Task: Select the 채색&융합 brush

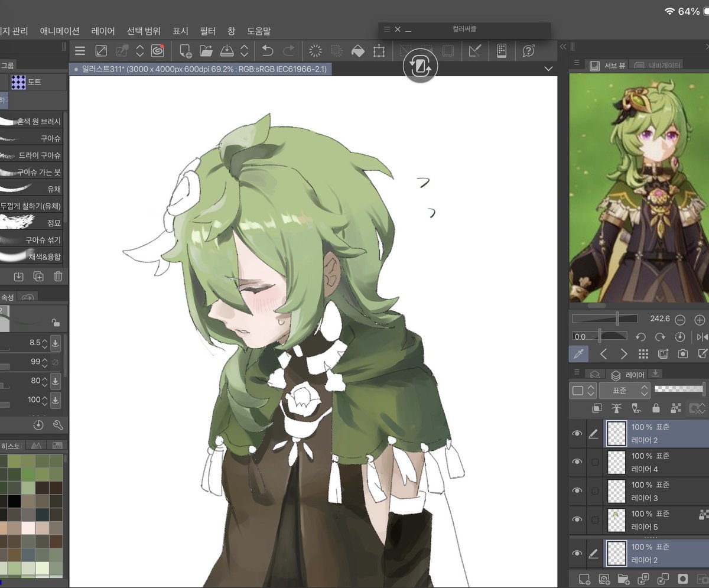Action: pos(31,256)
